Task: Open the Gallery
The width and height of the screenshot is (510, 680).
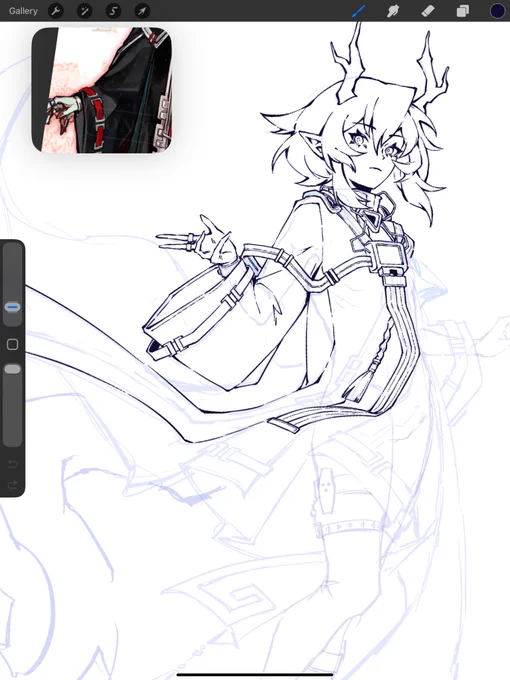Action: 23,11
